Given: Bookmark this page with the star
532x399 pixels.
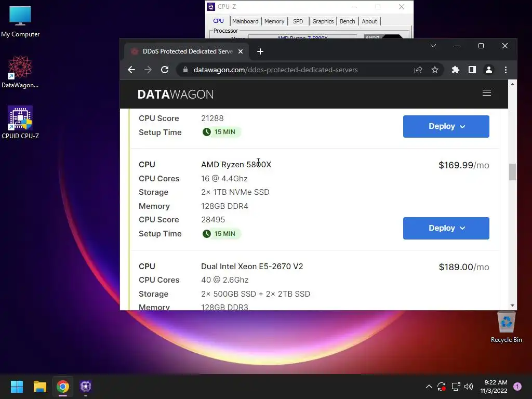Looking at the screenshot, I should coord(435,70).
